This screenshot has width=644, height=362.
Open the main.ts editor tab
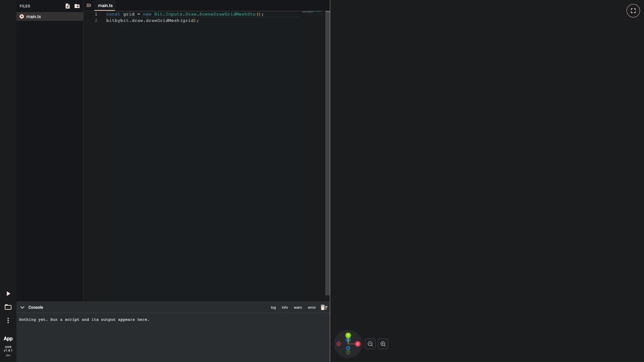pyautogui.click(x=105, y=6)
